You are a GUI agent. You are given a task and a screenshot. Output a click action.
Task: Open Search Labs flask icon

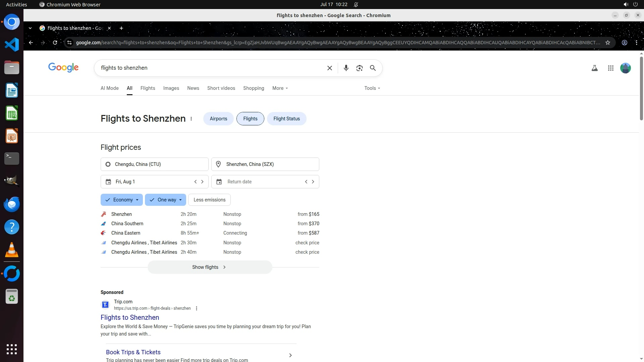pyautogui.click(x=594, y=68)
